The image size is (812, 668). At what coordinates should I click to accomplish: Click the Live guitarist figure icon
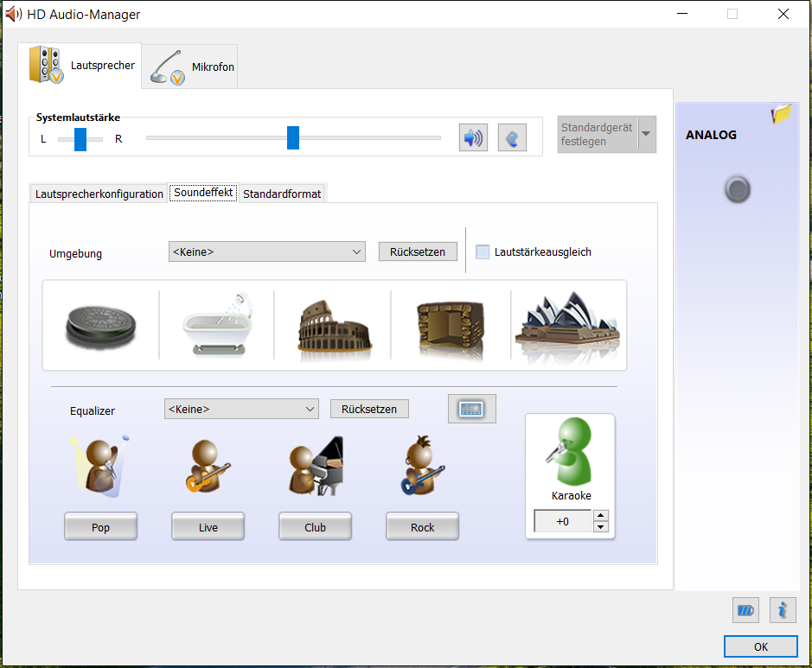(208, 467)
